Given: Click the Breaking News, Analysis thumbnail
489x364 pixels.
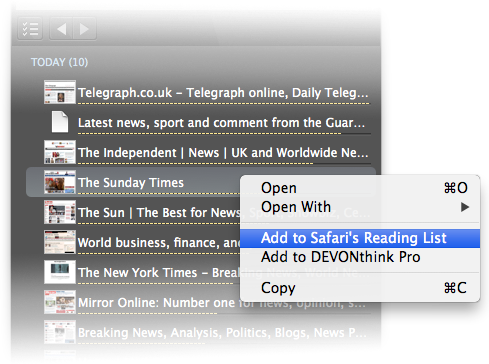Looking at the screenshot, I should (60, 332).
